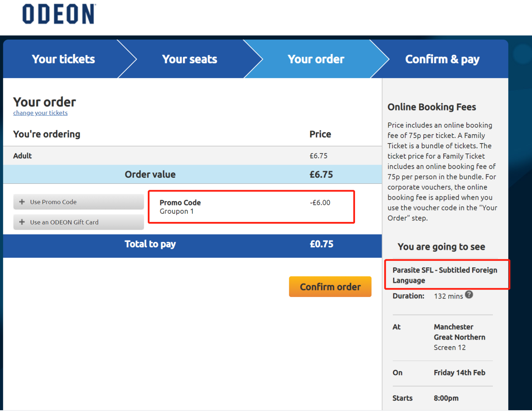
Task: Click the Friday 14th Feb date
Action: (459, 373)
